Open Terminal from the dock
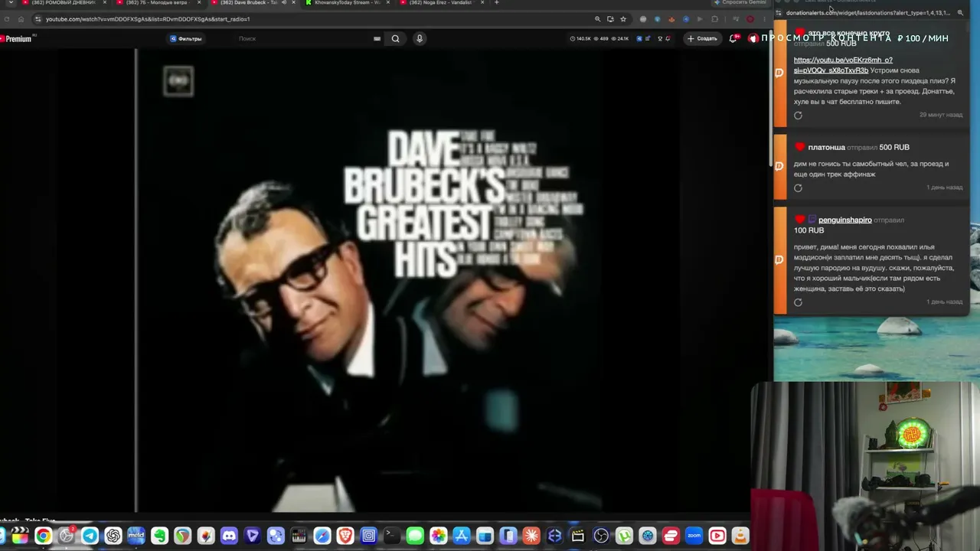This screenshot has width=980, height=551. click(x=392, y=536)
